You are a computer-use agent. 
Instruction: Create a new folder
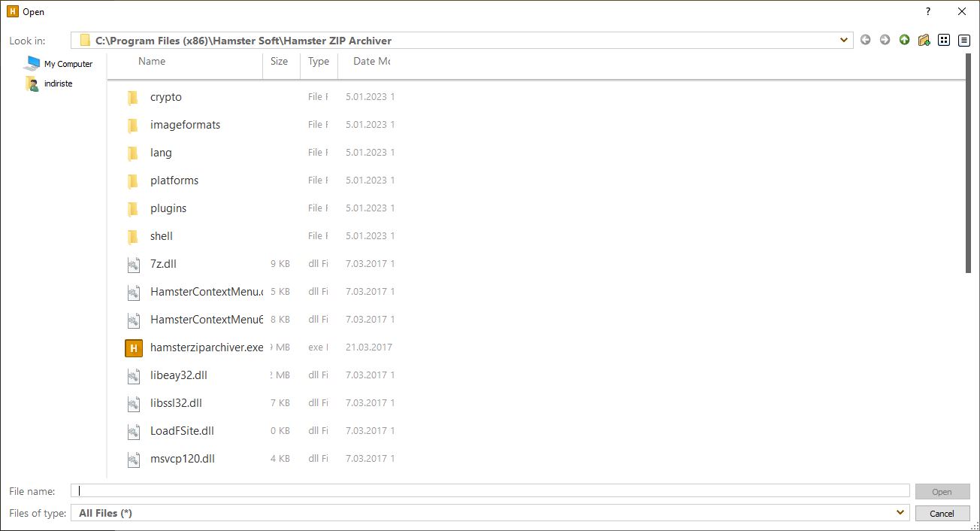924,40
